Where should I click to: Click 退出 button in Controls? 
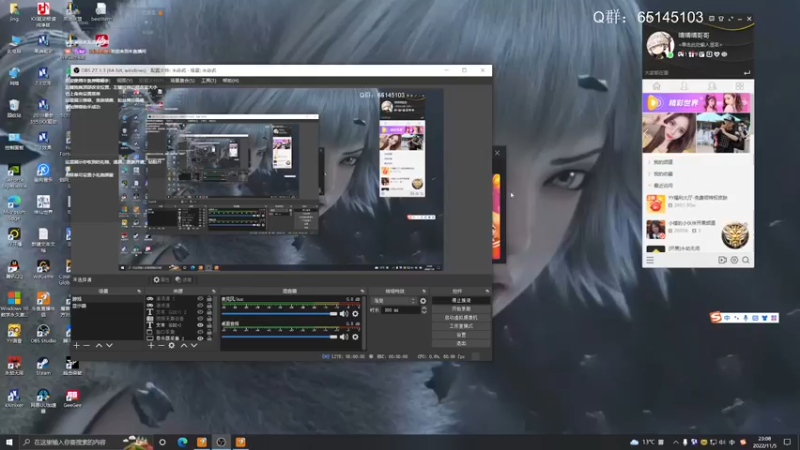(461, 343)
